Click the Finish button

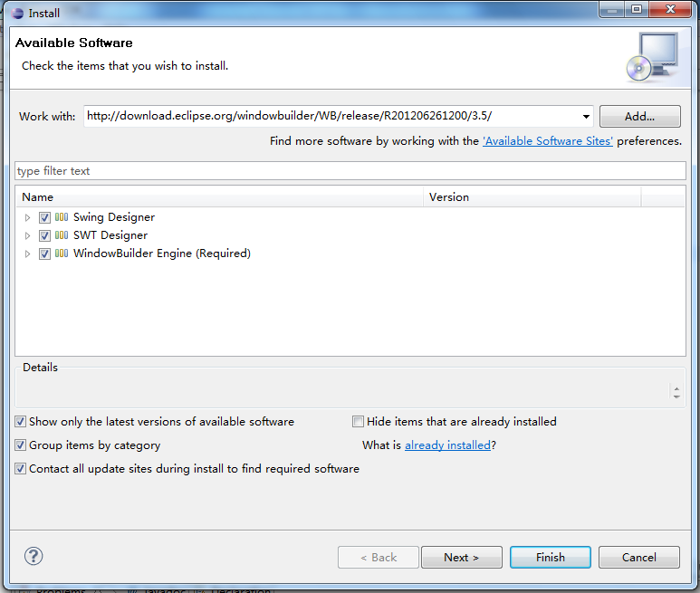(551, 558)
